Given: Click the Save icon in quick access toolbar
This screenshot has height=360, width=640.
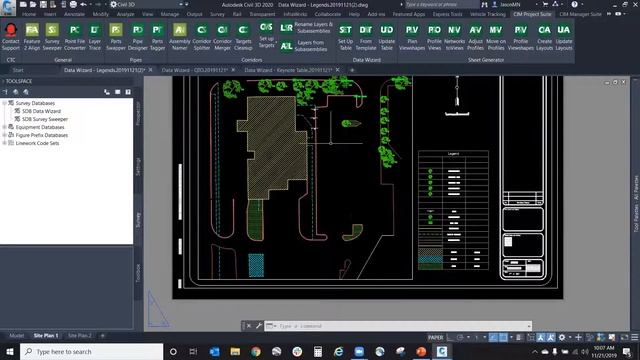Looking at the screenshot, I should (x=43, y=4).
